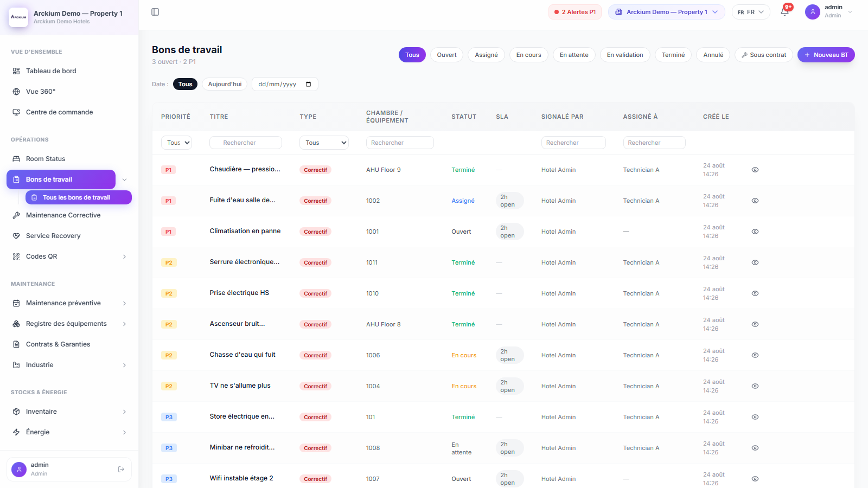Click the 2 Alertes P1 badge
The image size is (868, 488).
575,12
